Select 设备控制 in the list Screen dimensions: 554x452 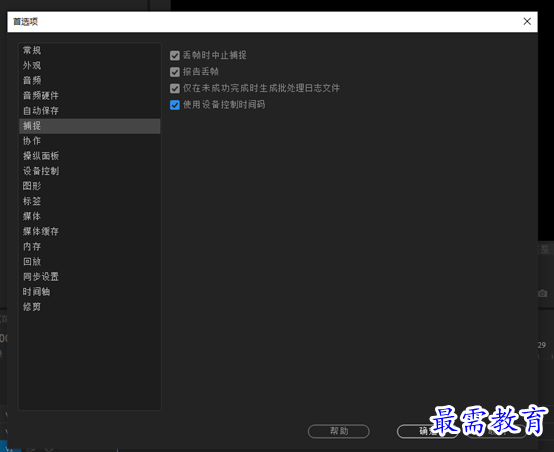pos(90,171)
